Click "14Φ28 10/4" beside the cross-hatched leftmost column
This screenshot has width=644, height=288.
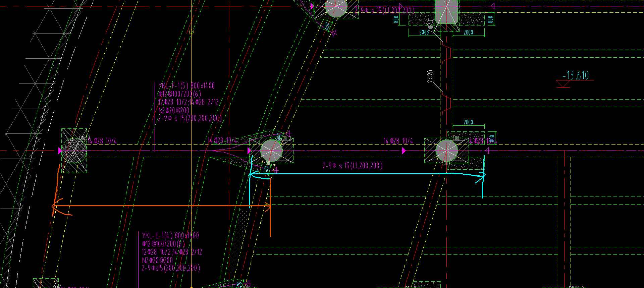(102, 141)
